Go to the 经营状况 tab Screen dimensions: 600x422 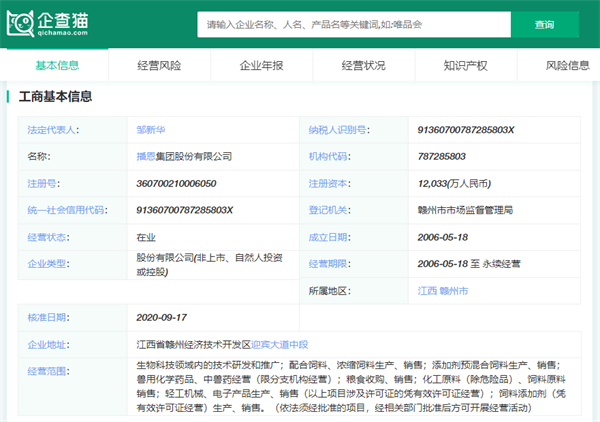[x=363, y=65]
